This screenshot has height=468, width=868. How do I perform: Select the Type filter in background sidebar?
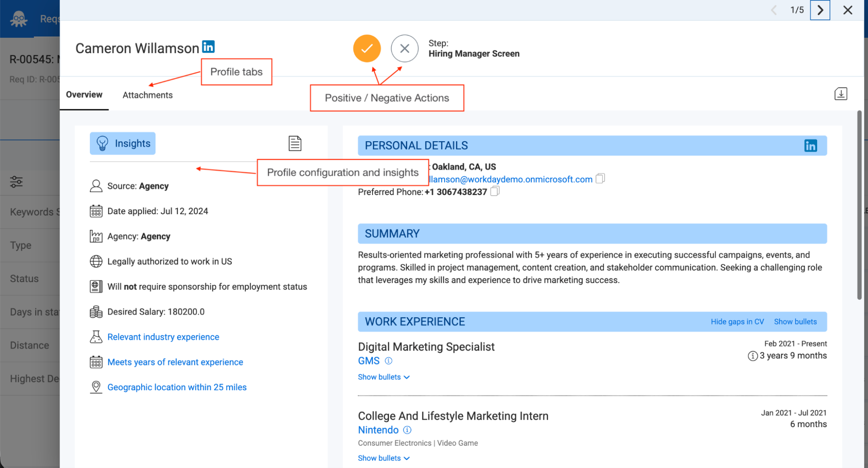pyautogui.click(x=30, y=246)
